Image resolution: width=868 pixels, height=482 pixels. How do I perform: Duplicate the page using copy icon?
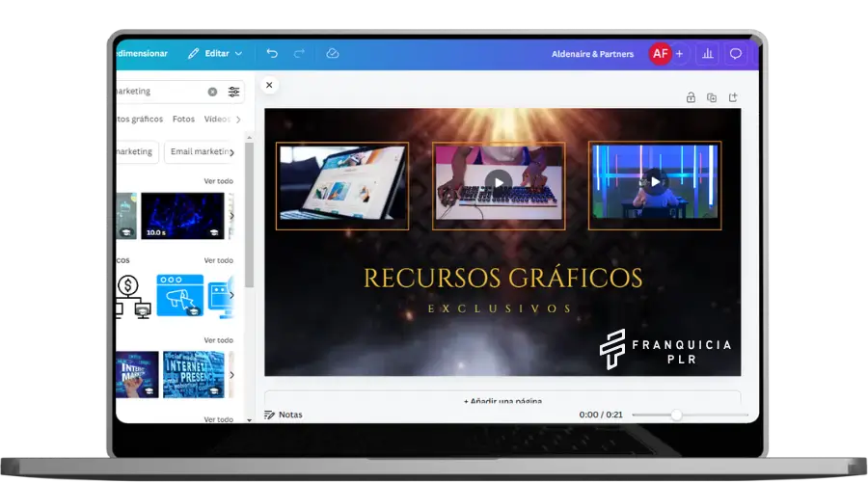pos(712,97)
